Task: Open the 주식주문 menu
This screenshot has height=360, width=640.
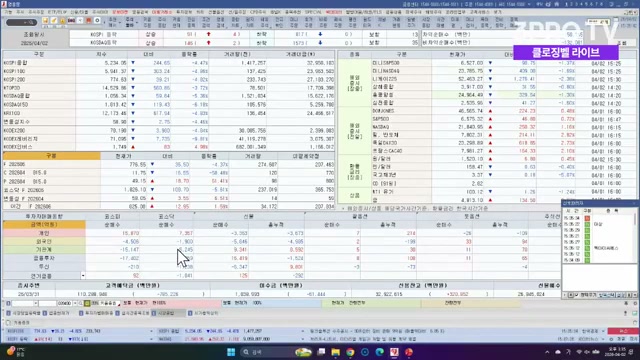Action: point(36,12)
